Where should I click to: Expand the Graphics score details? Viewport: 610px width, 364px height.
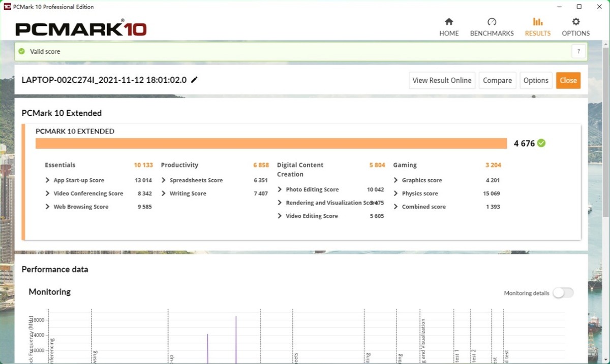396,180
